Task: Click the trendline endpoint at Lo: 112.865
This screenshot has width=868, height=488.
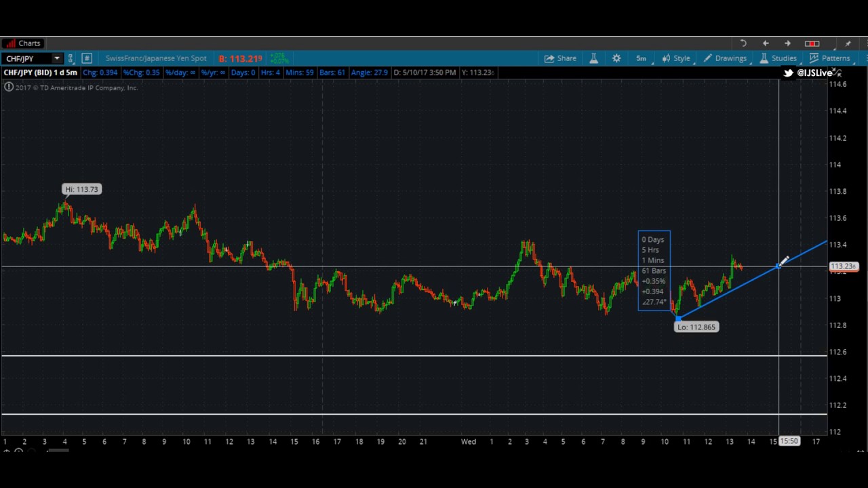Action: point(677,318)
